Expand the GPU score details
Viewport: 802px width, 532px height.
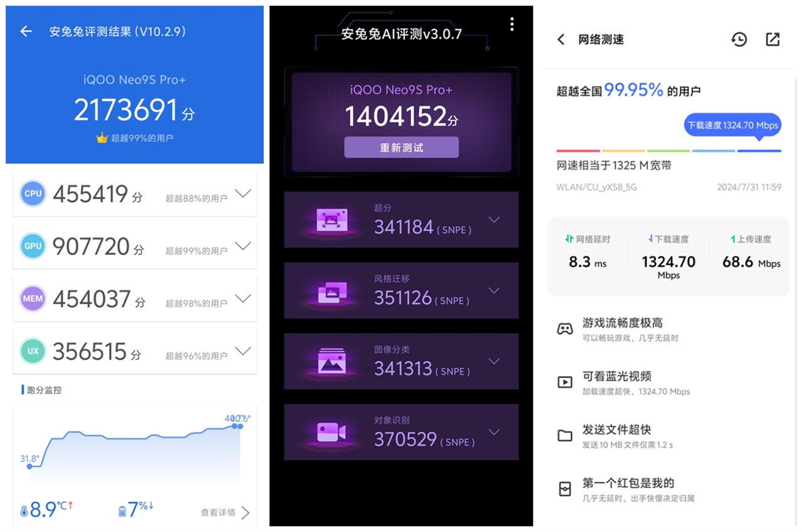pyautogui.click(x=242, y=246)
